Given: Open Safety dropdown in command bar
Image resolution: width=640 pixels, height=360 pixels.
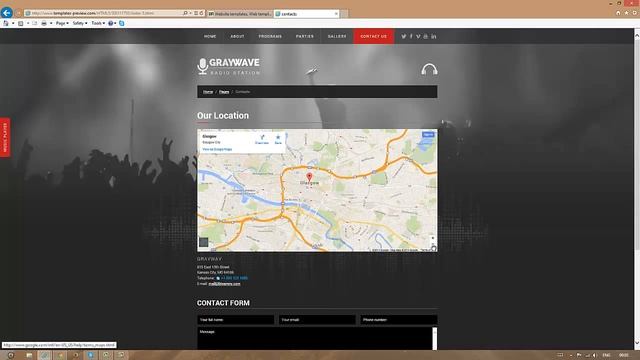Looking at the screenshot, I should click(x=80, y=23).
